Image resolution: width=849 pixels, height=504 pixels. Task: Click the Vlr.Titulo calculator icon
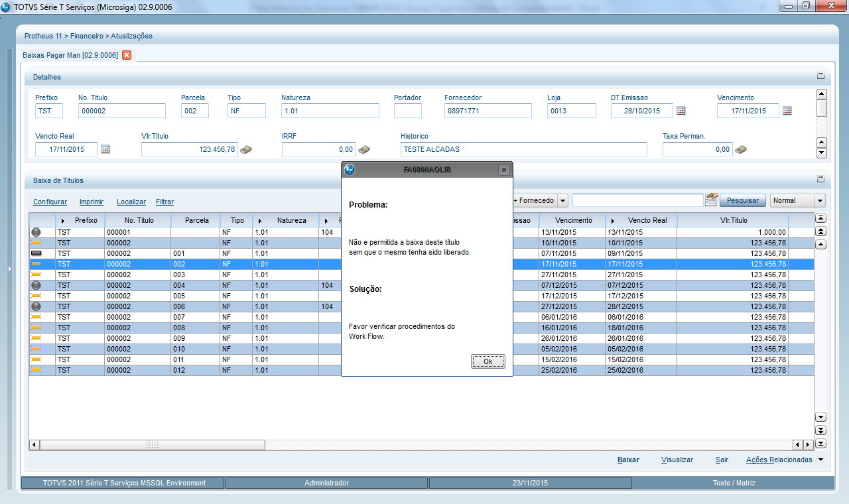point(246,149)
